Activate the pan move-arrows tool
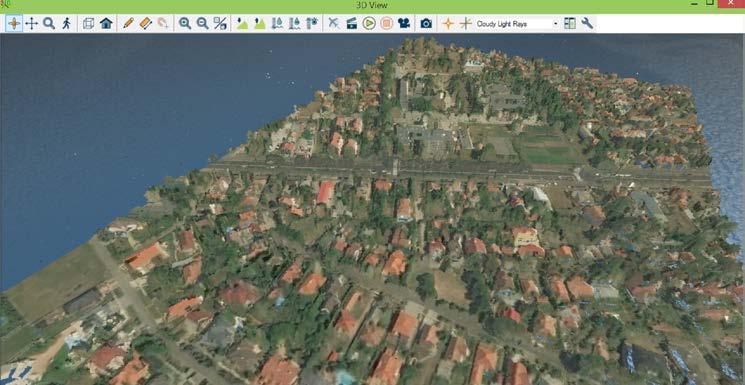This screenshot has width=745, height=385. 31,23
